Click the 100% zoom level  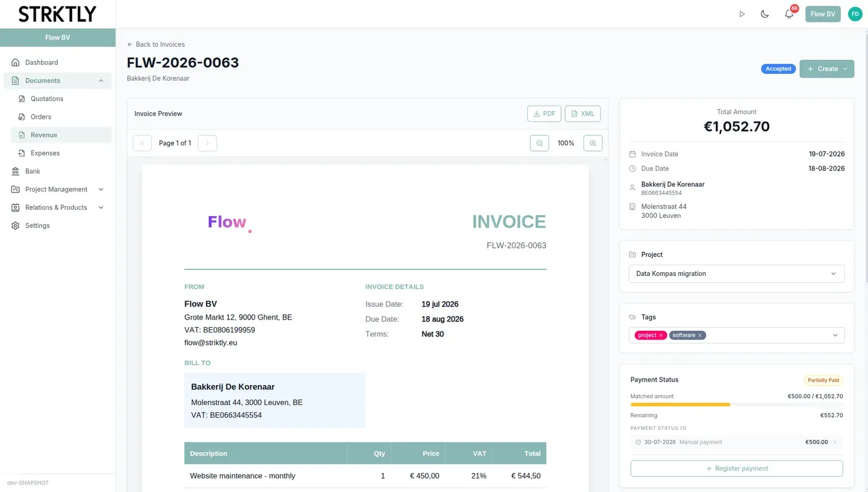(x=566, y=143)
